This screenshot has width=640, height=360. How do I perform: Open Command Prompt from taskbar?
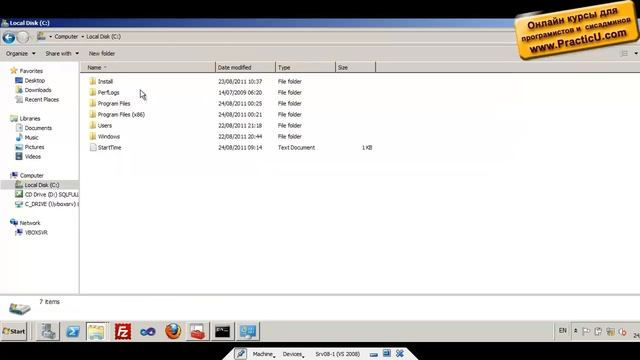point(223,331)
